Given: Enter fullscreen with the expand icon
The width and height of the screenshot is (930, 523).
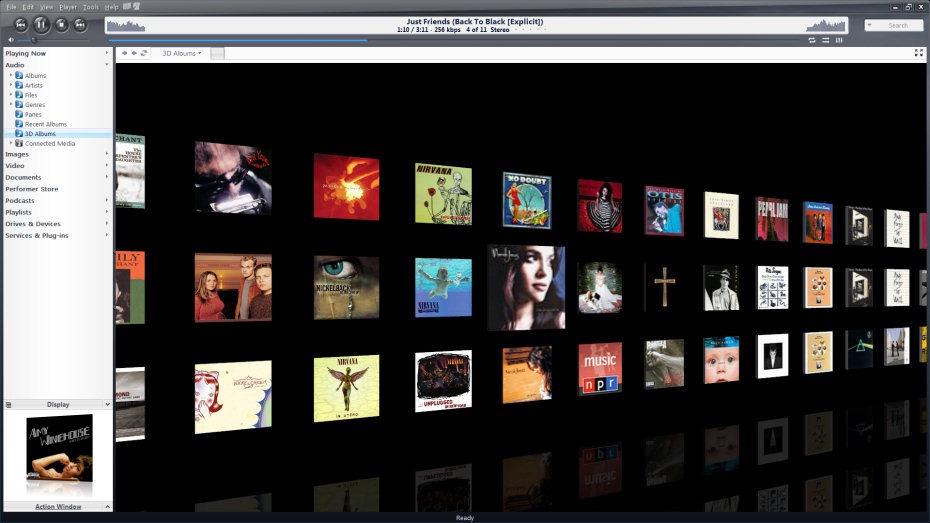Looking at the screenshot, I should pos(918,53).
